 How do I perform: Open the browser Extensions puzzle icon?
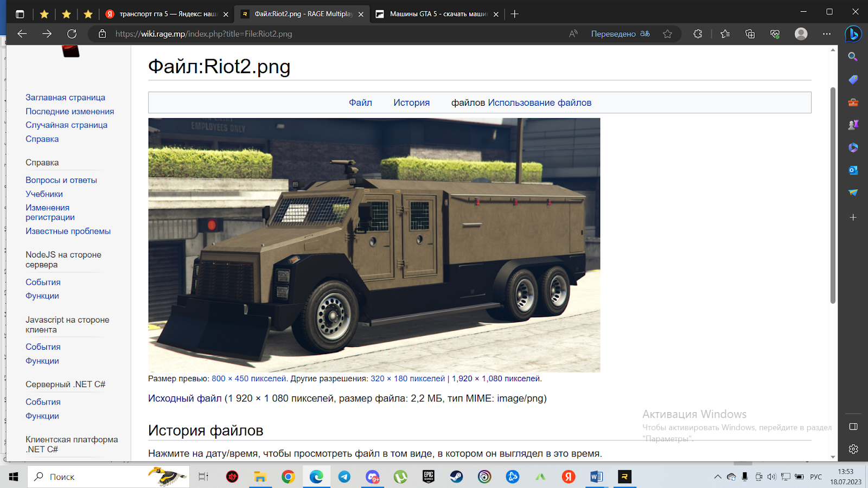[x=698, y=34]
